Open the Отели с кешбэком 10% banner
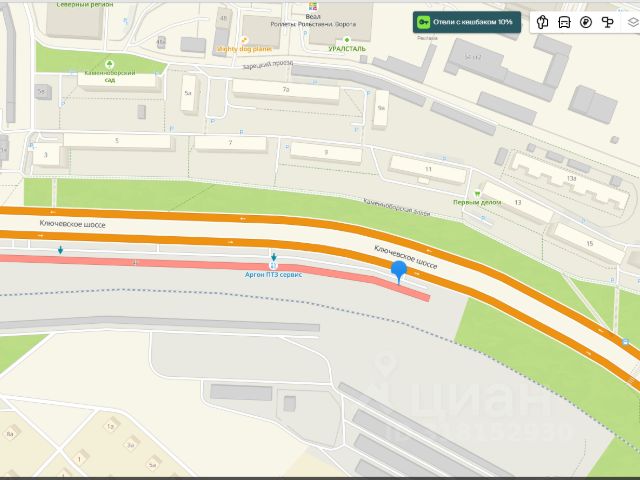Image resolution: width=640 pixels, height=480 pixels. click(467, 22)
